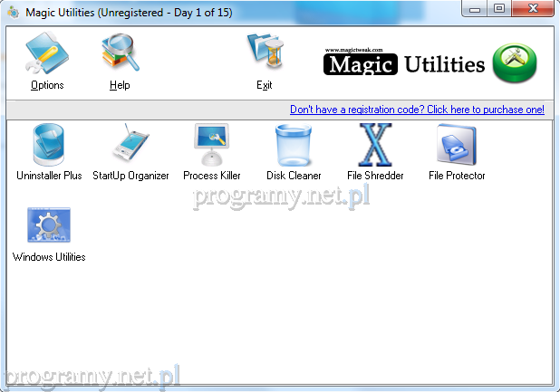The image size is (560, 392).
Task: Launch the Windows Utilities icon
Action: [49, 226]
